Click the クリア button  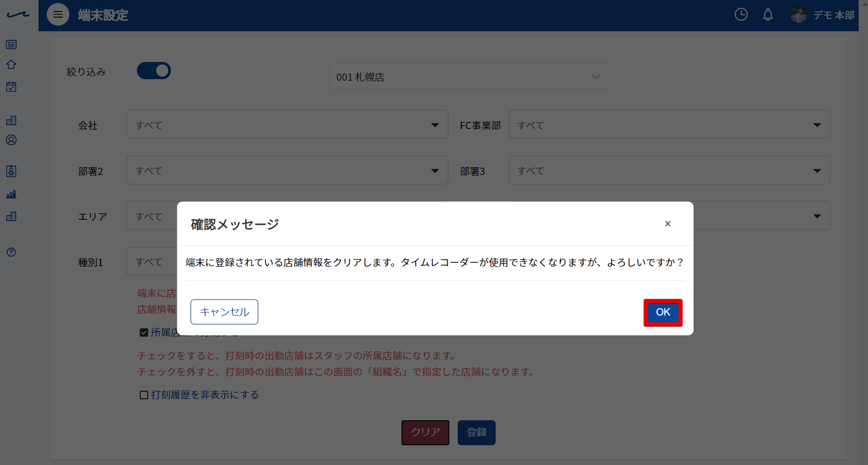[425, 432]
